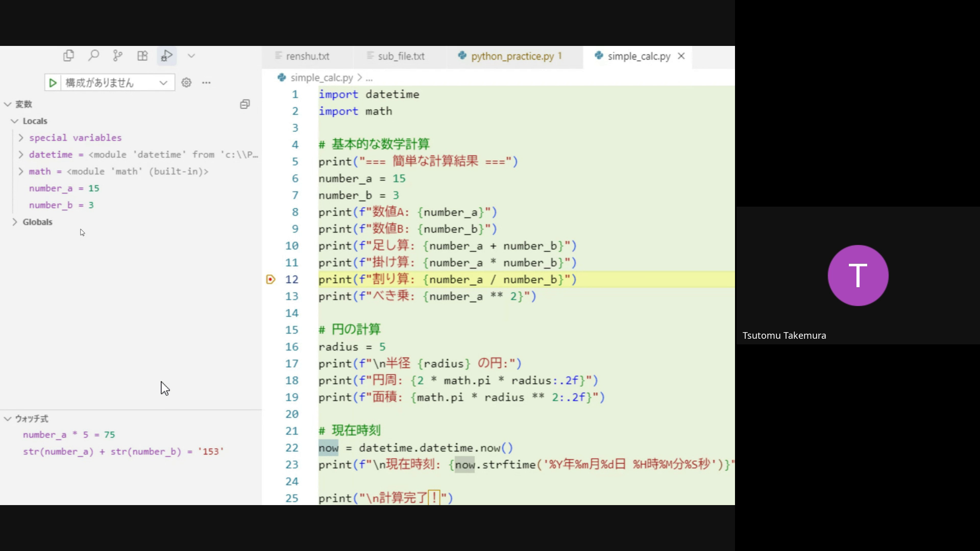
Task: Open the Explorer files icon
Action: click(x=68, y=56)
